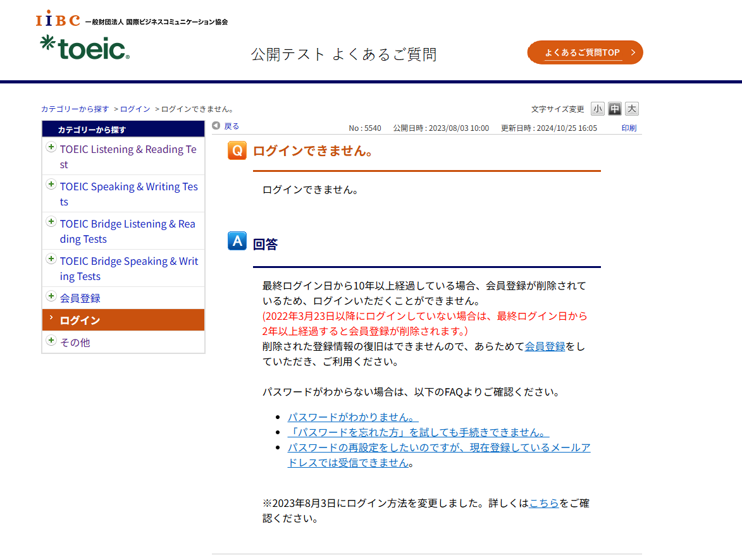The height and width of the screenshot is (560, 742).
Task: Click the 文字サイズ変更 label
Action: click(x=557, y=109)
